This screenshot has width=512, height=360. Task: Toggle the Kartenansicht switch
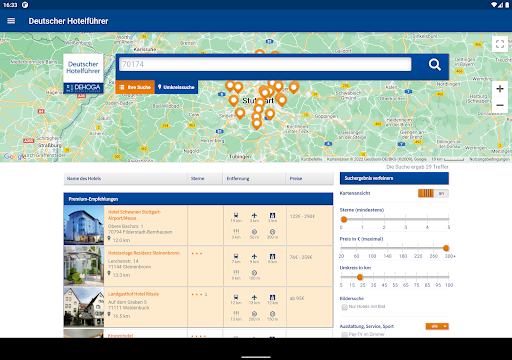[x=433, y=193]
